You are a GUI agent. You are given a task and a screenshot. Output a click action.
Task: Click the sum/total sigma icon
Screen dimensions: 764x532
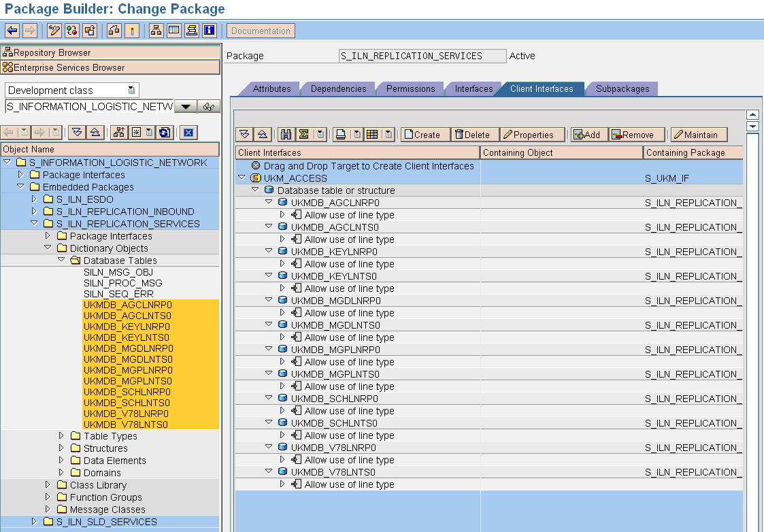303,135
